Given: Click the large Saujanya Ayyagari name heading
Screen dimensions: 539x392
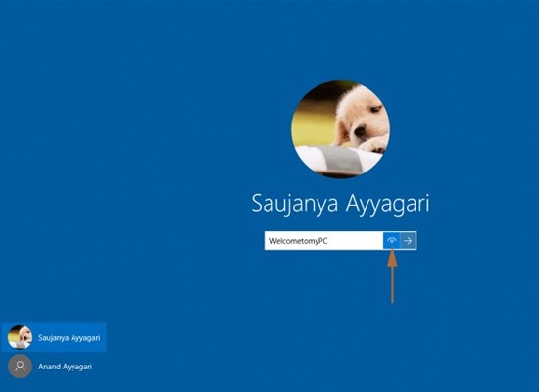Looking at the screenshot, I should [x=340, y=204].
